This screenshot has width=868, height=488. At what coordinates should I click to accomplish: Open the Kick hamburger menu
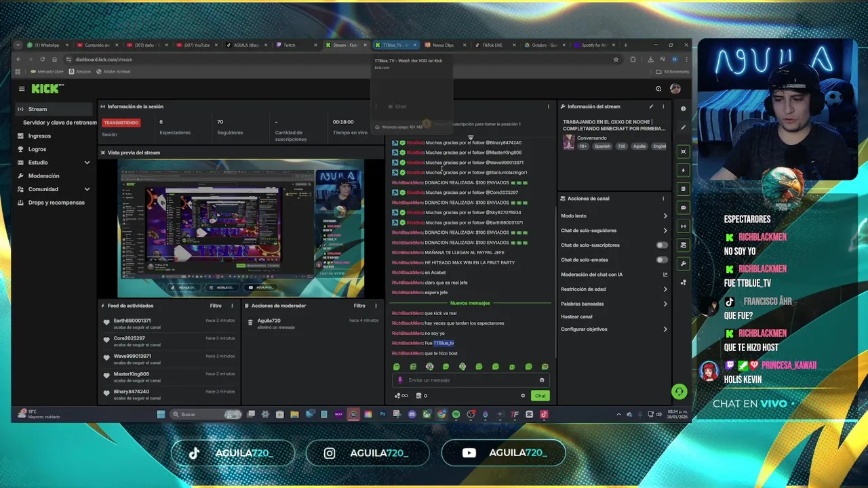tap(22, 89)
